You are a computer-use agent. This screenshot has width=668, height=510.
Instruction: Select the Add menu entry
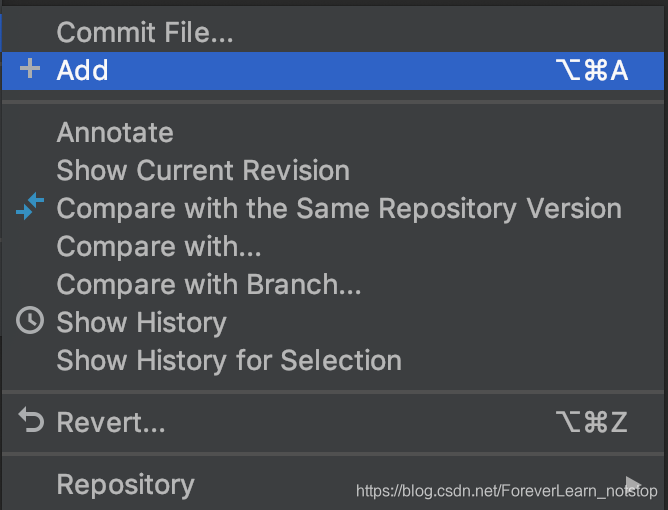(333, 71)
